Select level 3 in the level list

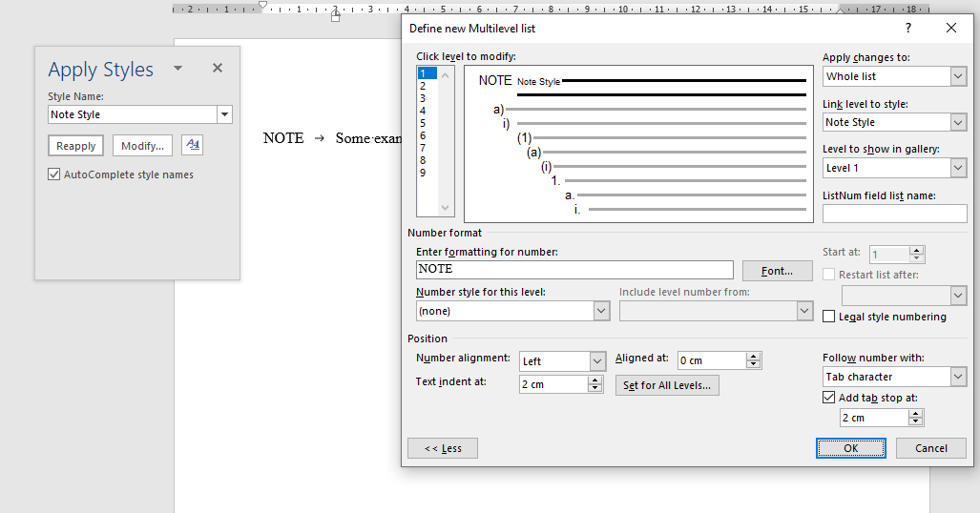[x=427, y=99]
